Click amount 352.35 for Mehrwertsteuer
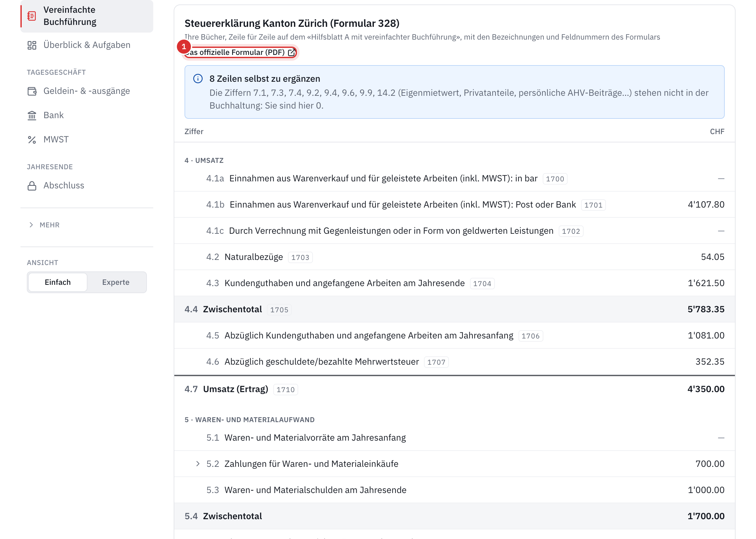Screen dimensions: 756x539 [710, 361]
